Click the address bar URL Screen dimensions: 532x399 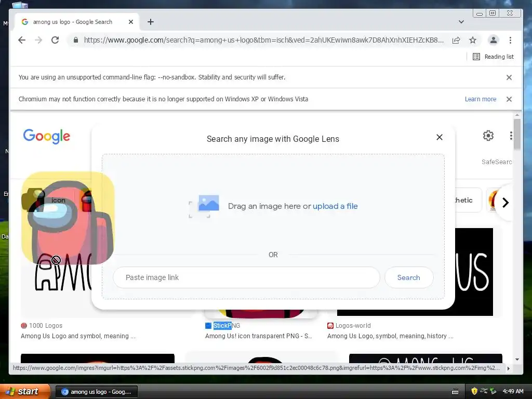point(263,40)
